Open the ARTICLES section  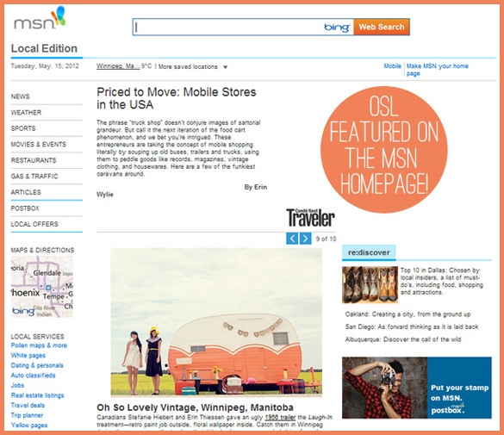(x=26, y=192)
